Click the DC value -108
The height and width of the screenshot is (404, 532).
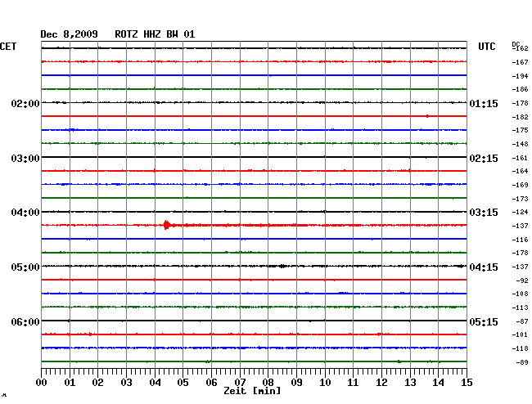click(x=520, y=294)
